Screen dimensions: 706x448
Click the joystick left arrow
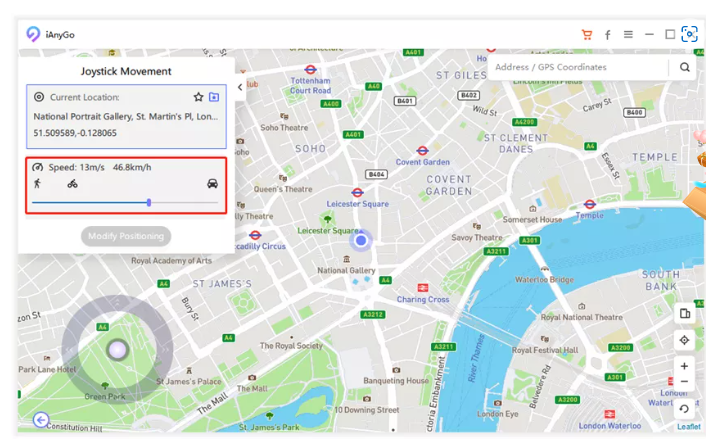click(x=69, y=349)
